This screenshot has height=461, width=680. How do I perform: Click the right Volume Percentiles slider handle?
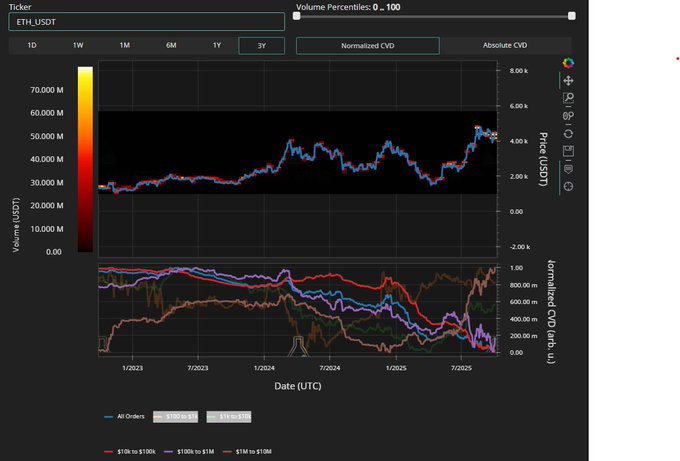point(572,16)
